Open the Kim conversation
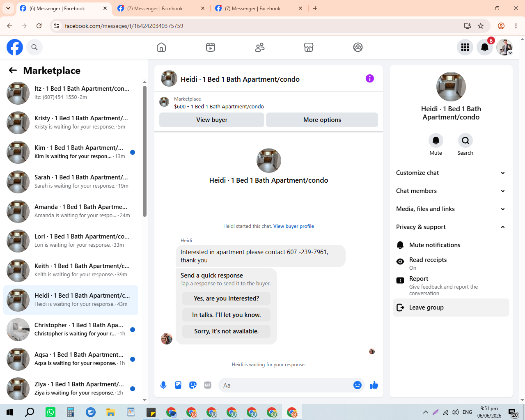 coord(71,152)
